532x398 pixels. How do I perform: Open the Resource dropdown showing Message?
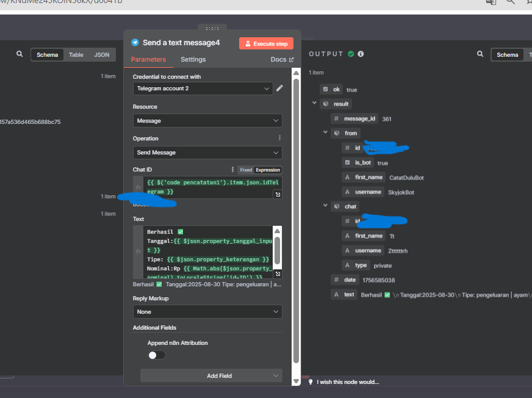pyautogui.click(x=207, y=121)
